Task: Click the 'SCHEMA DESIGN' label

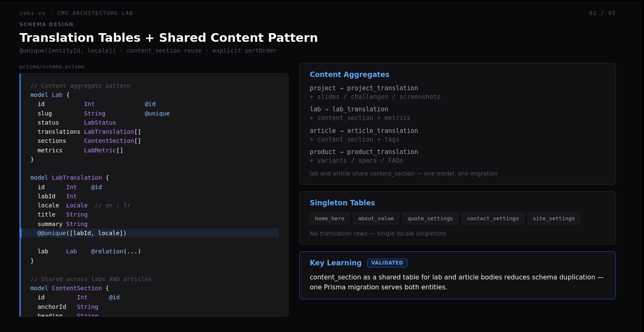Action: [46, 24]
